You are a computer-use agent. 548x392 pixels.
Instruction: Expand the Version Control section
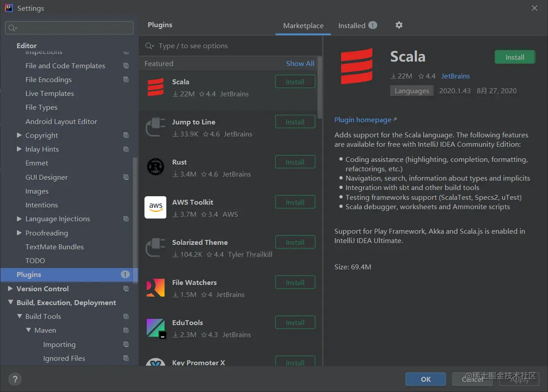(10, 289)
